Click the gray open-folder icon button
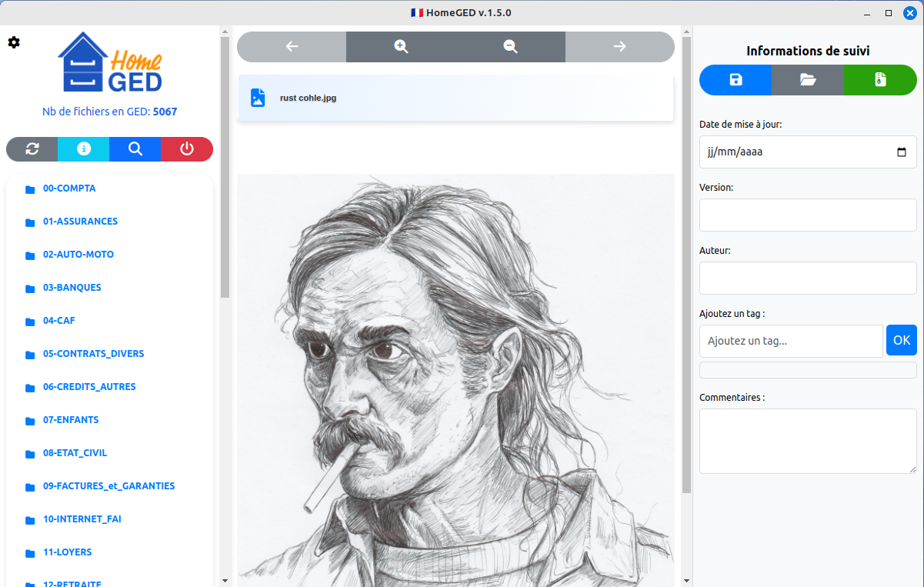The image size is (924, 587). click(x=808, y=80)
